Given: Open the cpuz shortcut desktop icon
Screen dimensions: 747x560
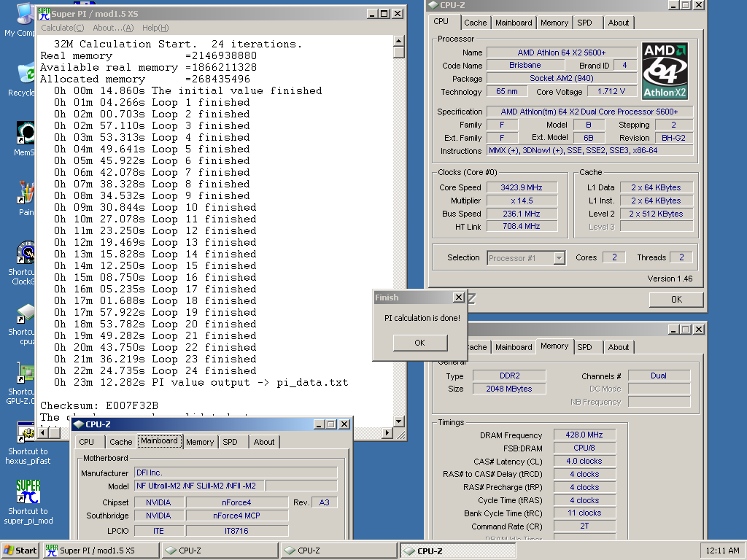Looking at the screenshot, I should [x=26, y=314].
